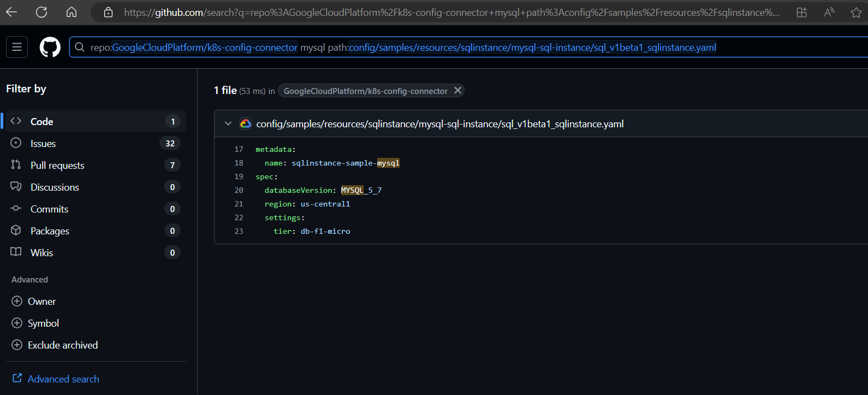Image resolution: width=868 pixels, height=395 pixels.
Task: Select the Discussions filter
Action: [96, 187]
